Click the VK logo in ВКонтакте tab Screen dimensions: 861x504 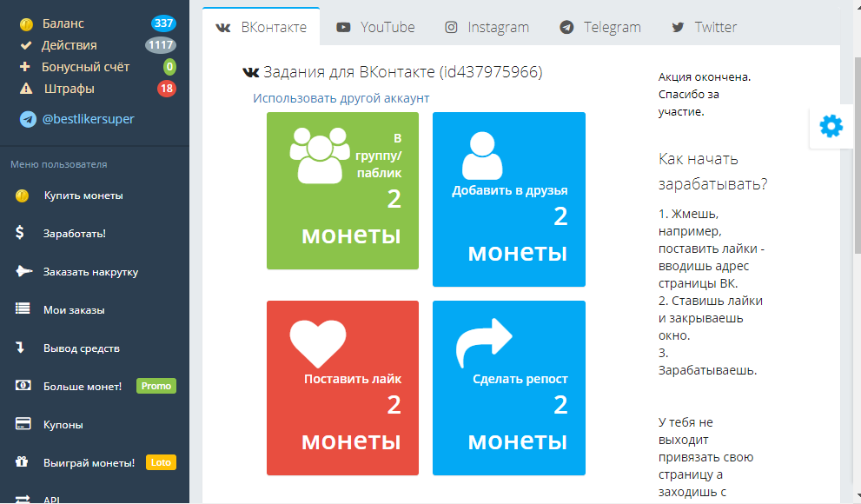click(x=223, y=28)
